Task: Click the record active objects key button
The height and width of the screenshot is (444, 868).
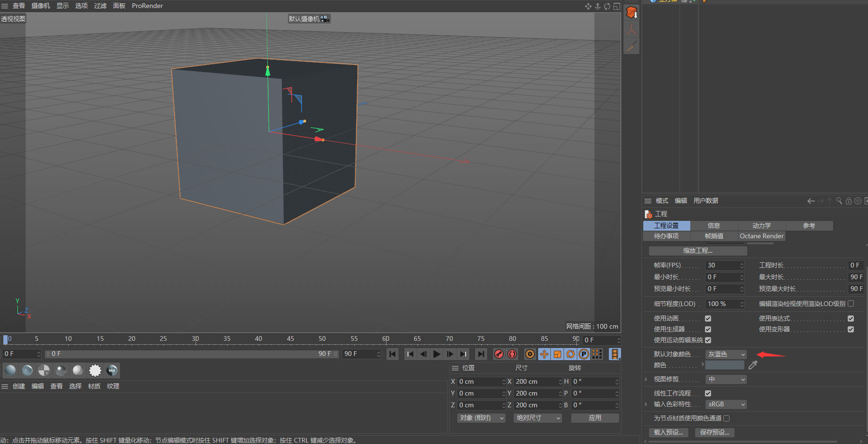Action: 499,354
